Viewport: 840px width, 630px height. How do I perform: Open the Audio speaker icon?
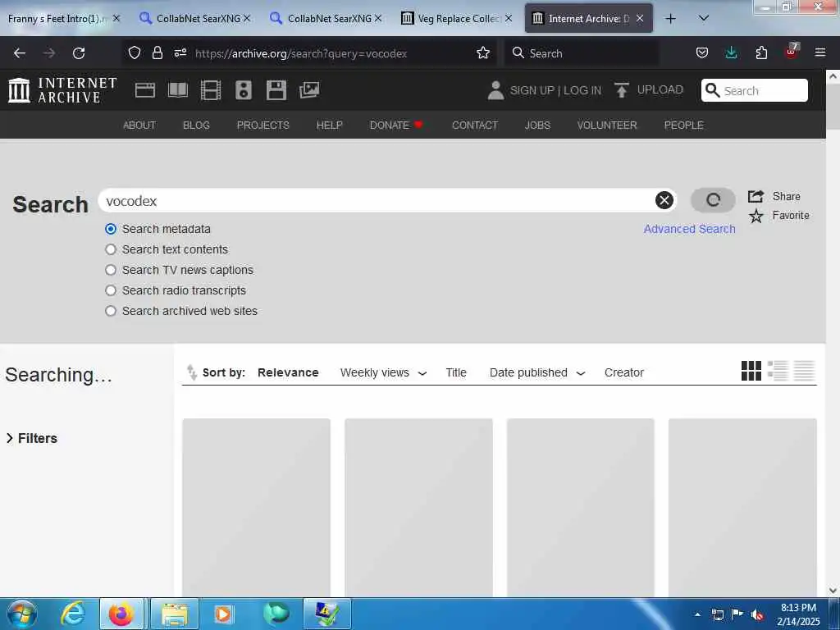[x=243, y=90]
